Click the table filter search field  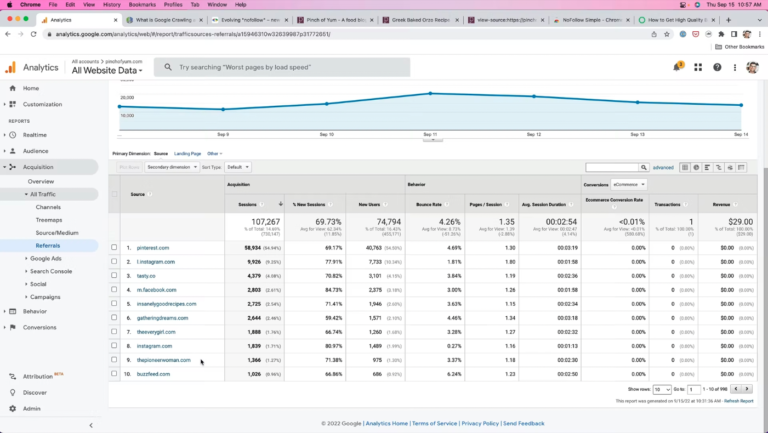point(612,168)
